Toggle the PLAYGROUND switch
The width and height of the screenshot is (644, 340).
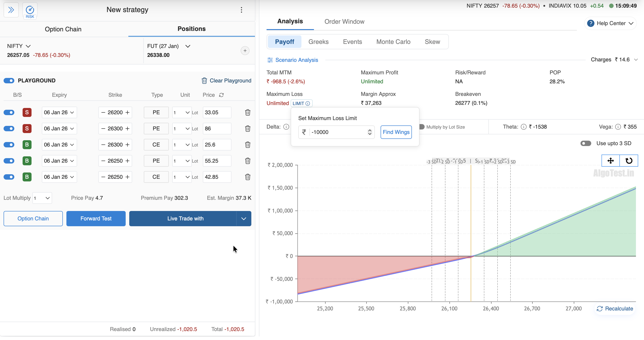[9, 81]
